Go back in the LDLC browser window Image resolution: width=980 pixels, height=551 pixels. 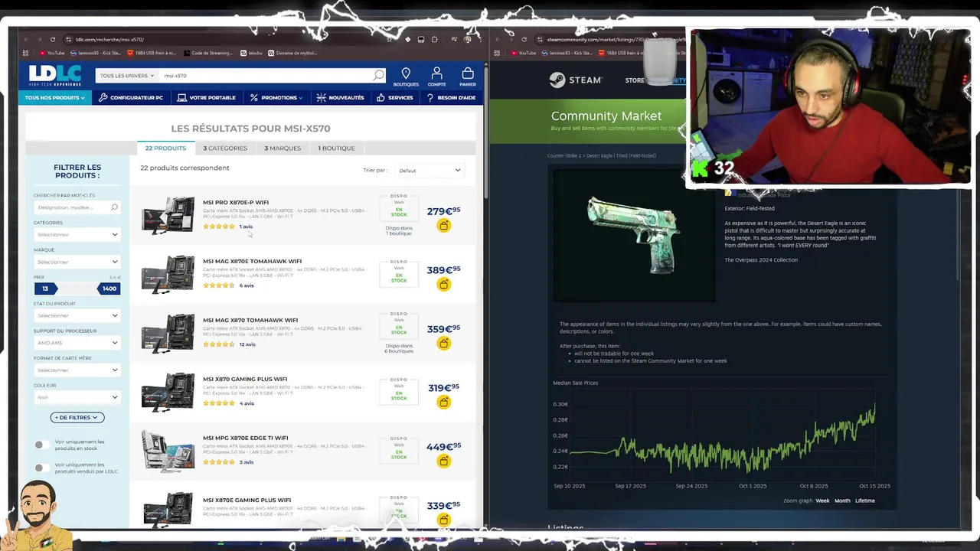[x=26, y=39]
